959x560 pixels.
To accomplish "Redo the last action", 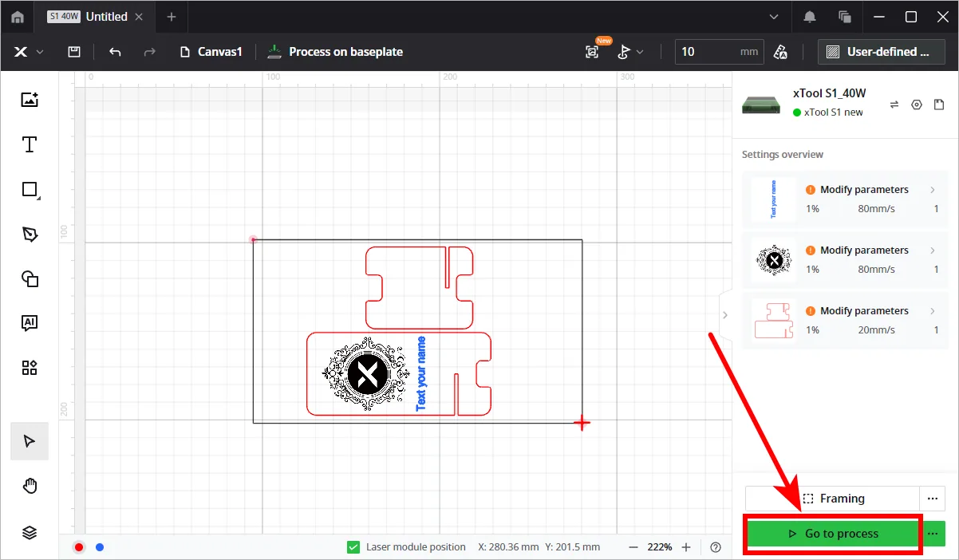I will coord(149,52).
